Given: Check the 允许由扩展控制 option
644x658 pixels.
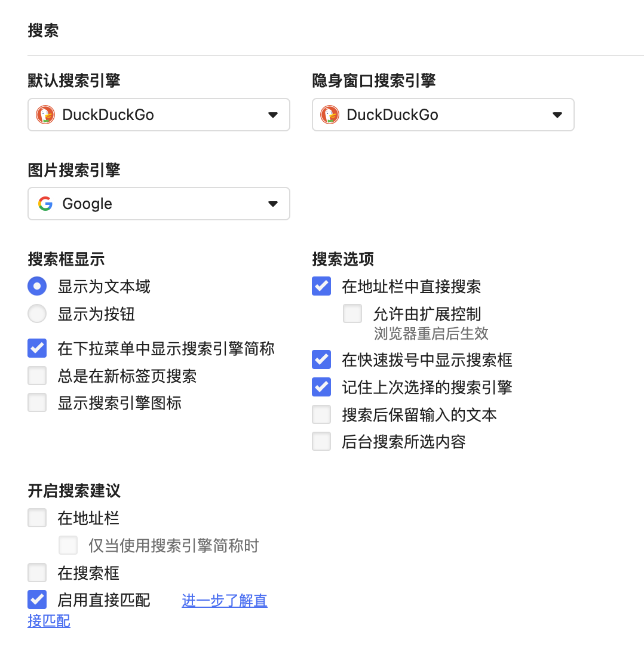Looking at the screenshot, I should coord(352,313).
